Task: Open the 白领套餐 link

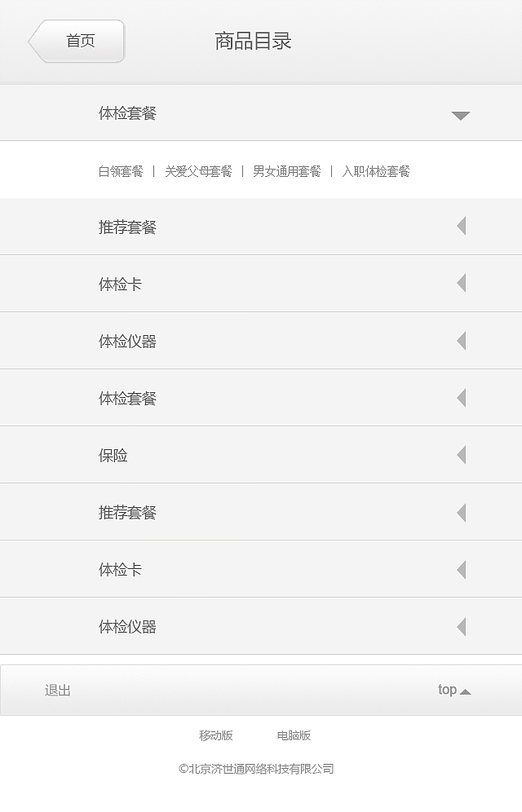Action: point(117,171)
